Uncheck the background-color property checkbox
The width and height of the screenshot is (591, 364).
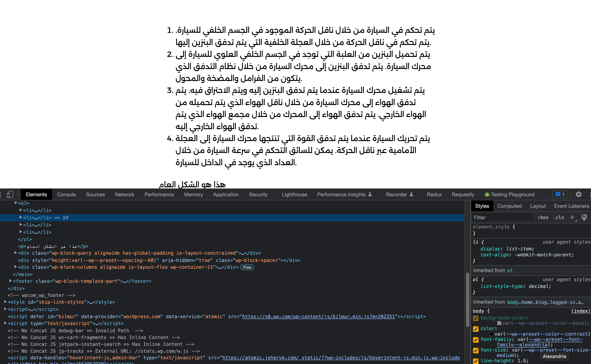point(476,318)
